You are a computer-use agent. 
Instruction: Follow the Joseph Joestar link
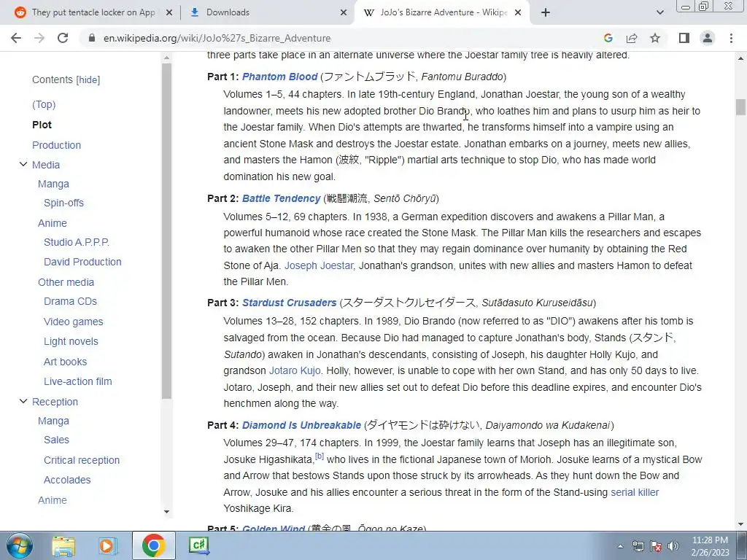(319, 265)
